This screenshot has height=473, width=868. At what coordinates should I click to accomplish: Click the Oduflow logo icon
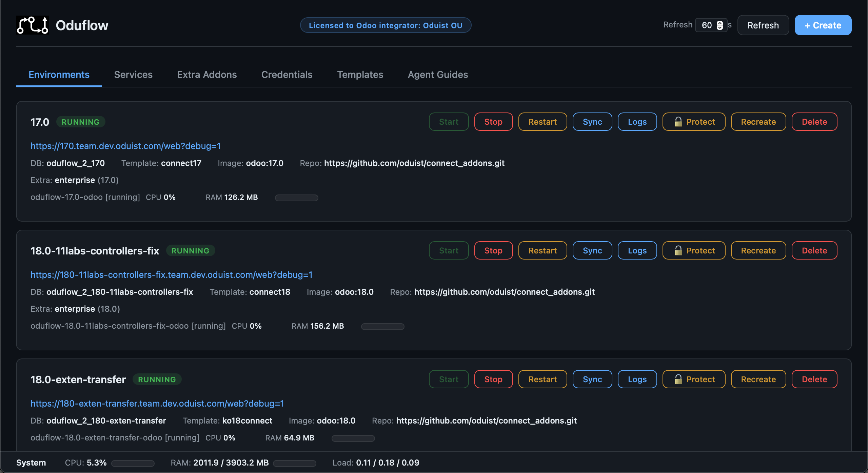pos(33,25)
